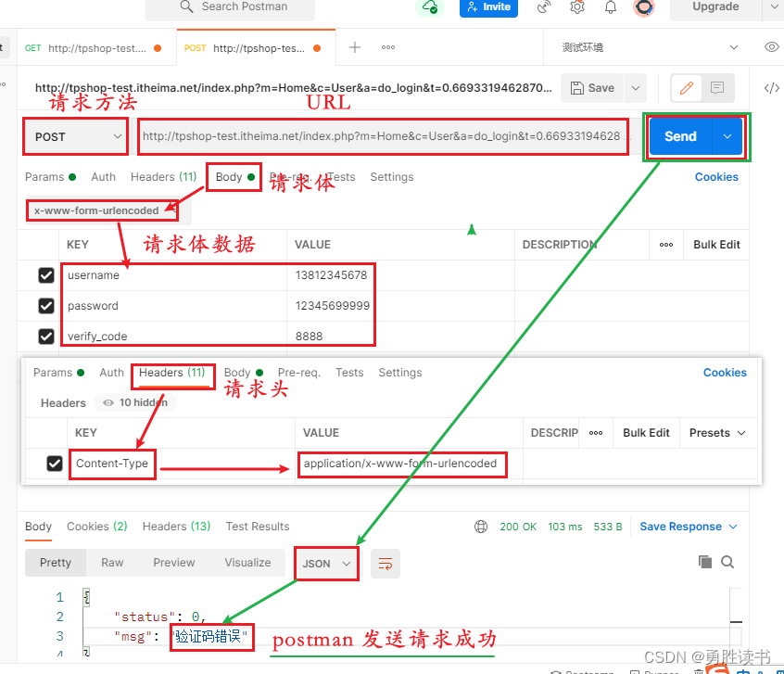Open the upper Headers (11) tab

(x=163, y=177)
